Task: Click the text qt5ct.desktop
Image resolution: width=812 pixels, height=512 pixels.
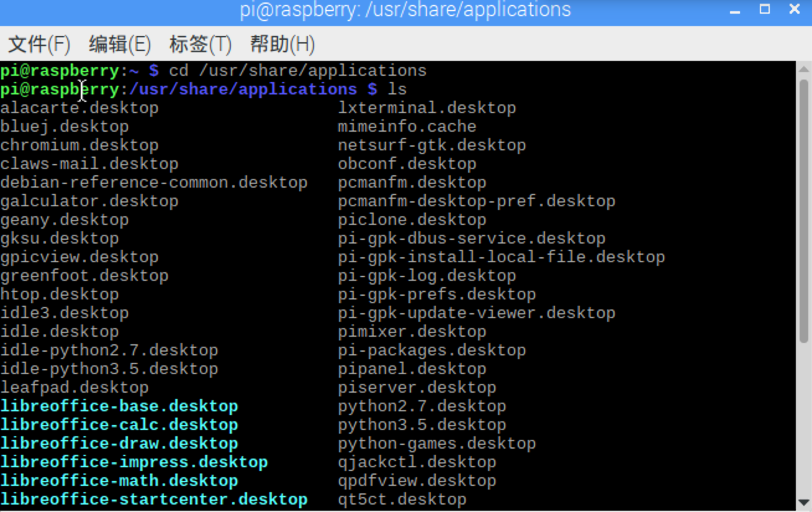Action: pos(402,500)
